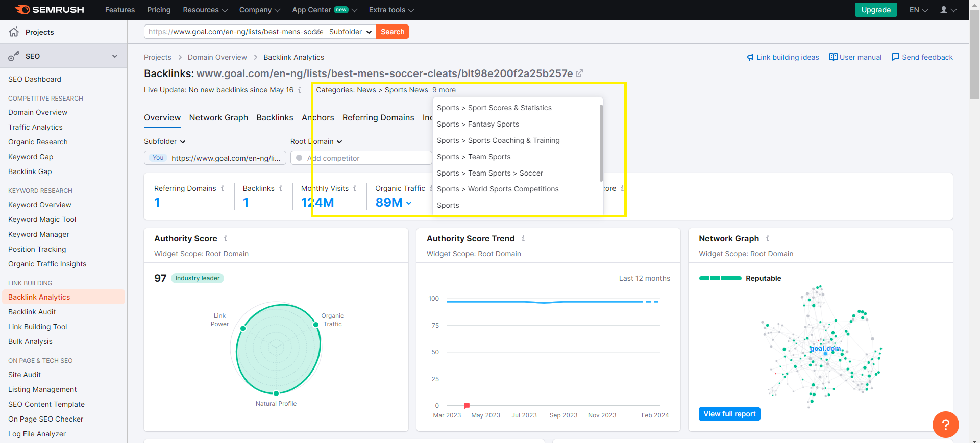Show info for Backlinks metric
Viewport: 980px width, 443px height.
point(281,188)
